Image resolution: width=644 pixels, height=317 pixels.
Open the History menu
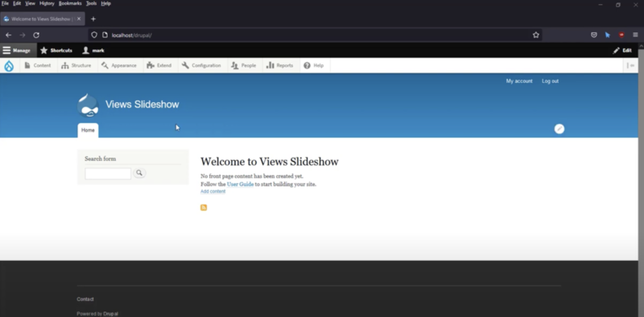click(47, 3)
